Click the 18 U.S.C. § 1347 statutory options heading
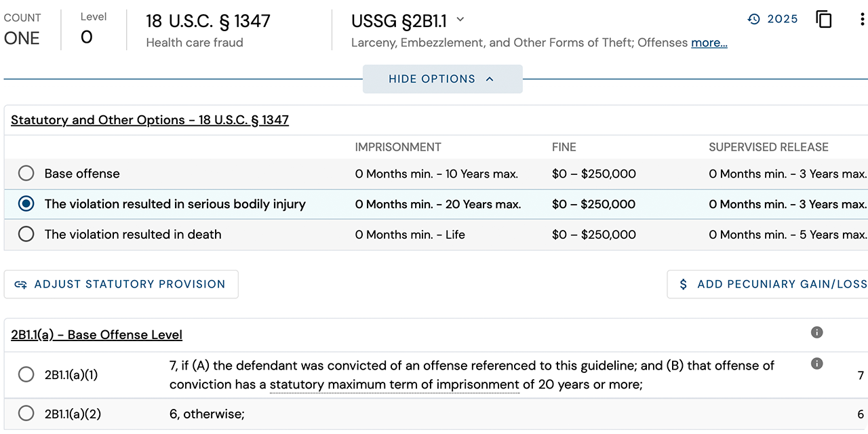The image size is (868, 434). tap(149, 119)
